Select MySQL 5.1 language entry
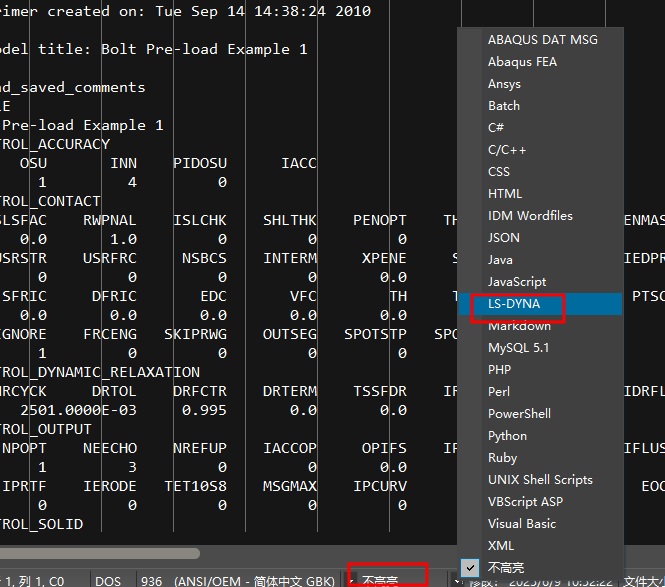 [x=540, y=348]
